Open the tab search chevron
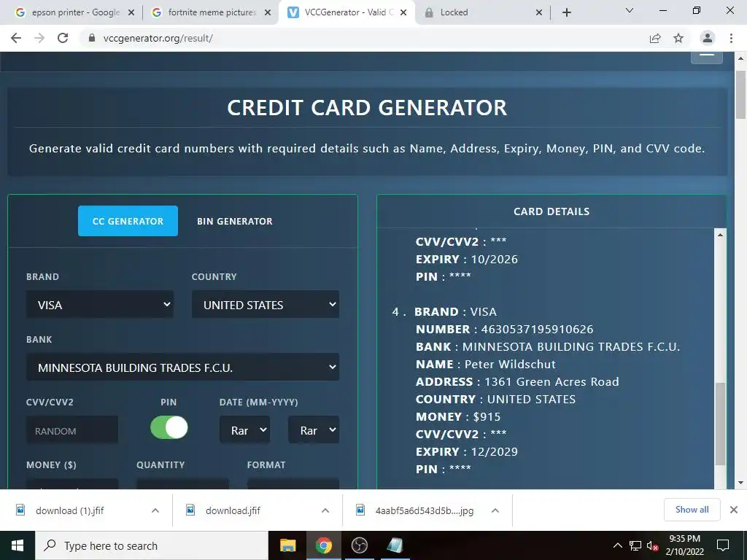 pos(630,10)
